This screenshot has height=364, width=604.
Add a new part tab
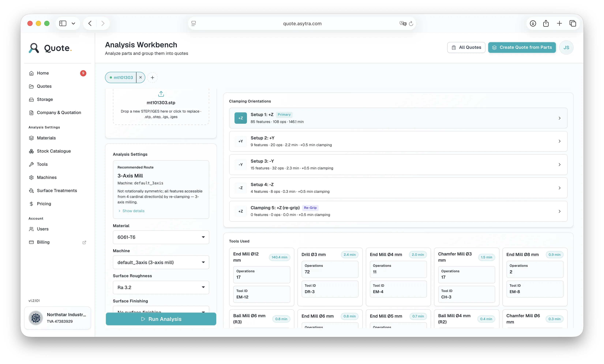point(153,78)
